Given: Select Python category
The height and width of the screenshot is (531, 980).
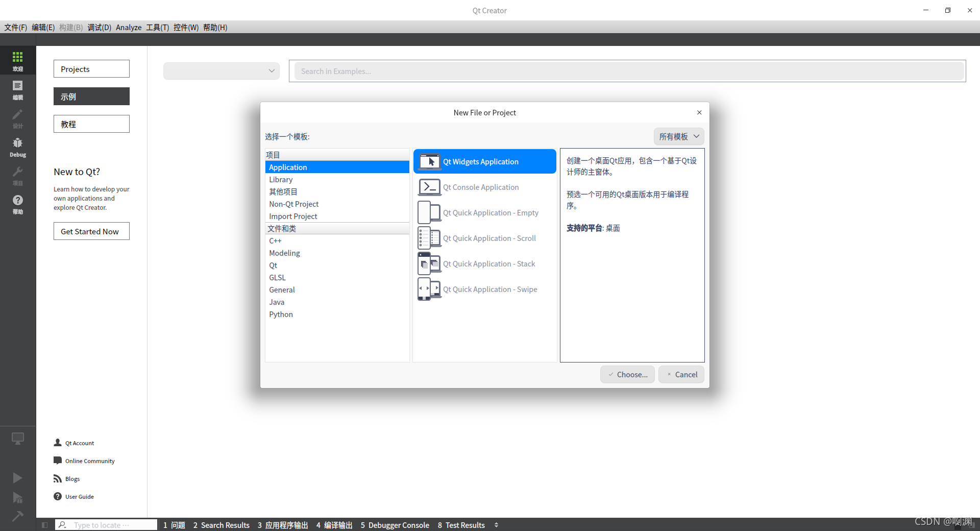Looking at the screenshot, I should pyautogui.click(x=337, y=314).
